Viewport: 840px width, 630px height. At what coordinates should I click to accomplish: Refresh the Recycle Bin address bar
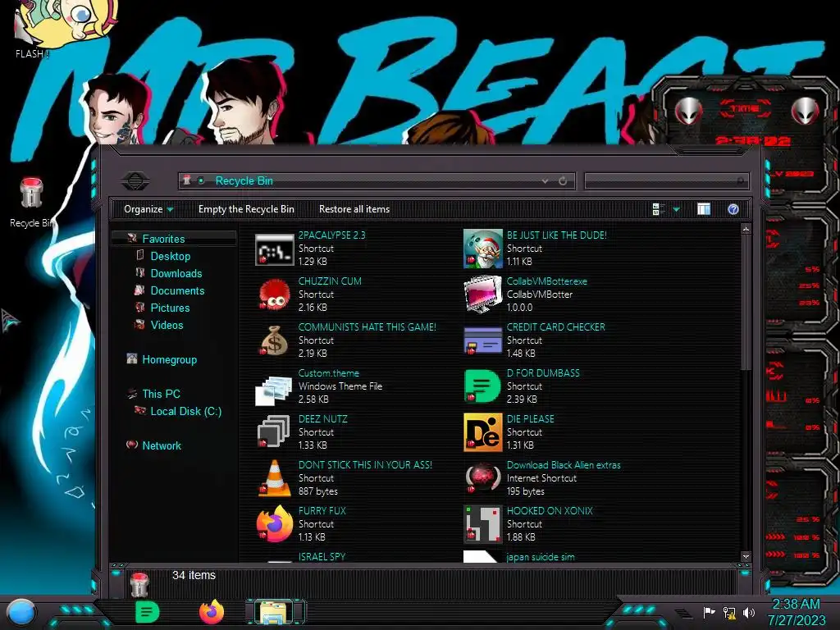(x=563, y=181)
